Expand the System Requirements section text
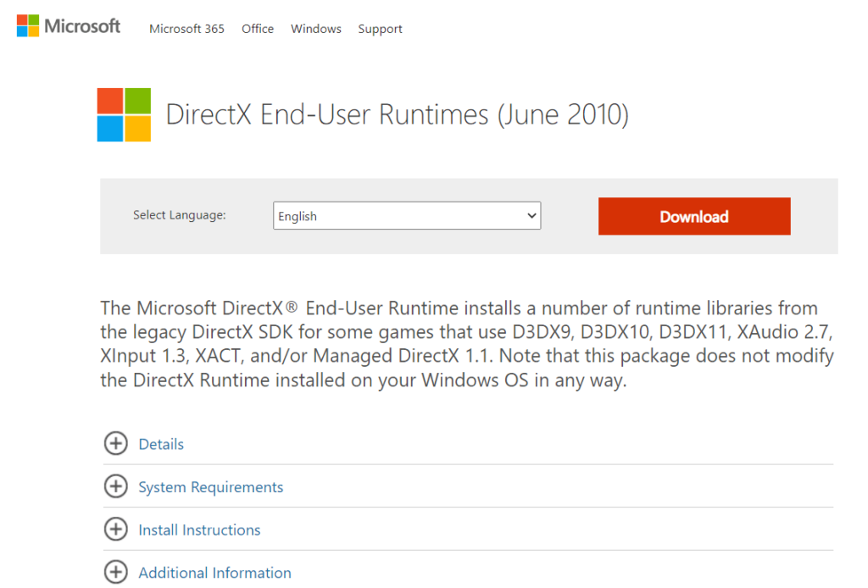The width and height of the screenshot is (868, 588). (x=211, y=487)
